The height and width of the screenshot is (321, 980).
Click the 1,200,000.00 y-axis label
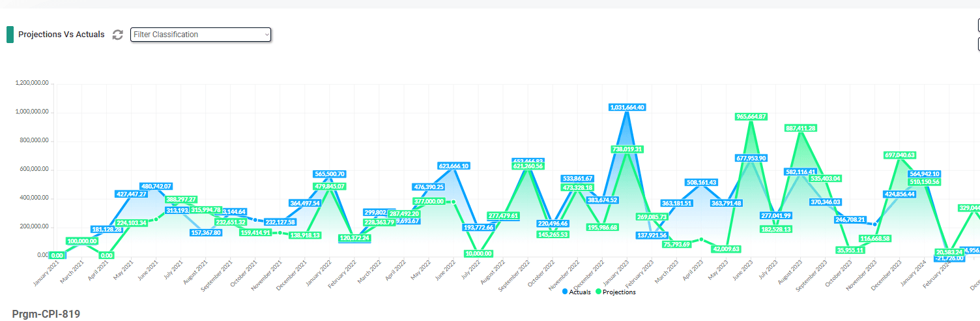point(33,84)
